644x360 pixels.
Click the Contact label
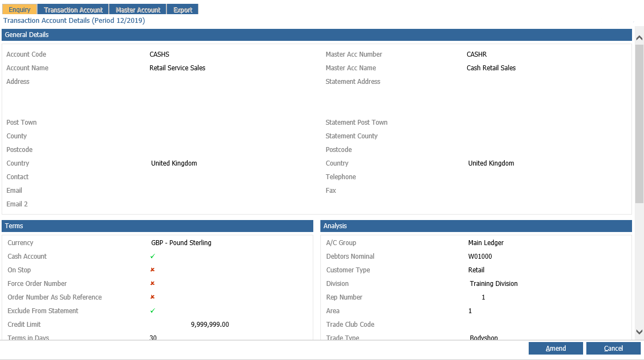tap(17, 177)
